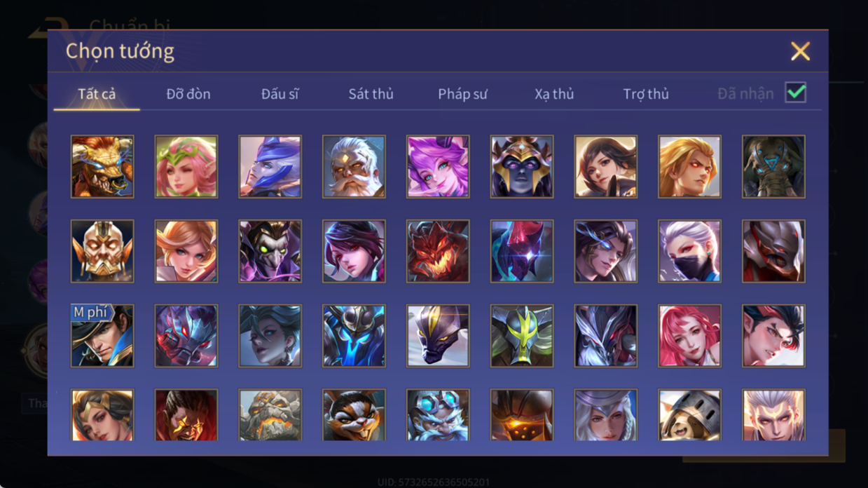Filter heroes by 'Sát thủ'
868x488 pixels.
click(x=371, y=94)
